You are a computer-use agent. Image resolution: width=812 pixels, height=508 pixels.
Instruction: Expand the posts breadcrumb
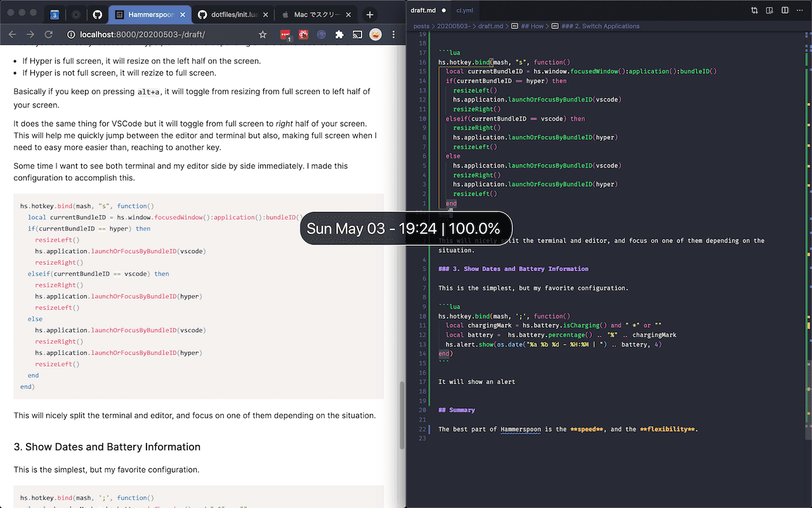(421, 26)
